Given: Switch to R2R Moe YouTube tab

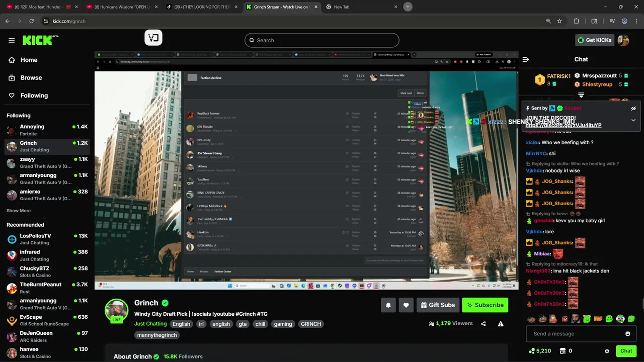Looking at the screenshot, I should tap(41, 7).
